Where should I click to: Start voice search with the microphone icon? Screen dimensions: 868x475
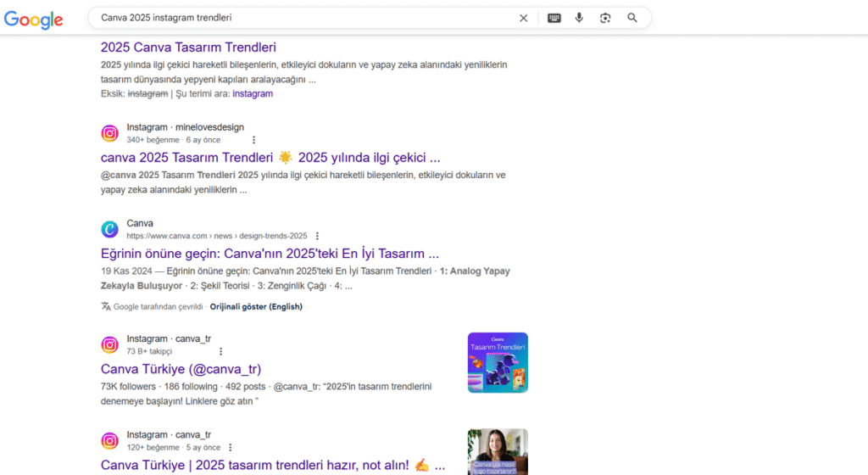click(x=579, y=18)
